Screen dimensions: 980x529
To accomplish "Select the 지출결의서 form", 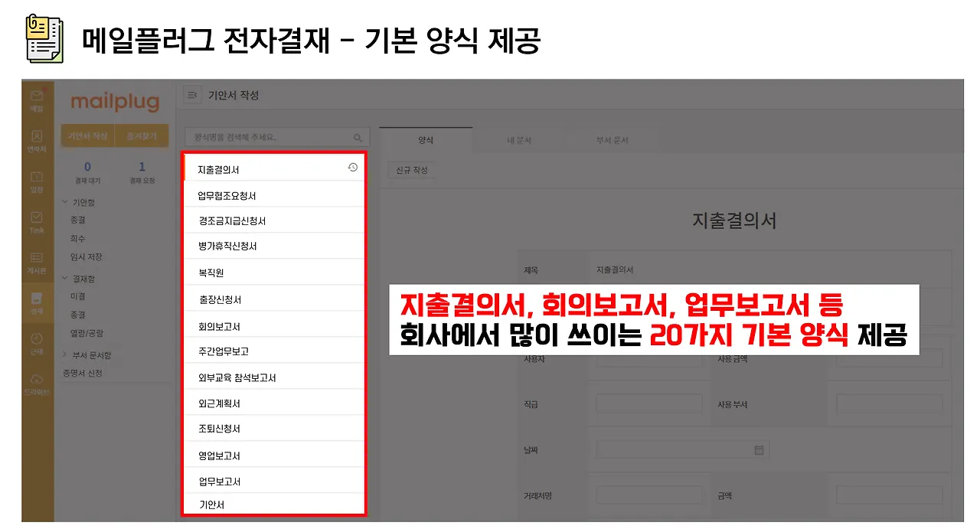I will (274, 168).
